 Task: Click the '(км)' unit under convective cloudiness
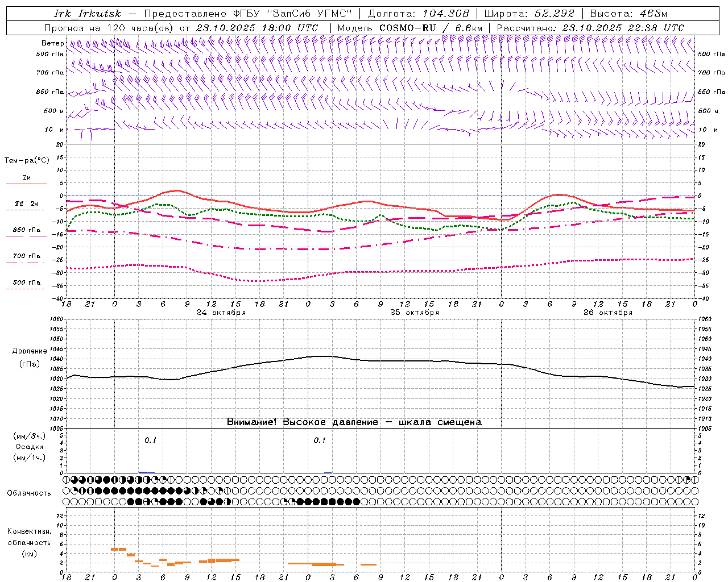29,554
